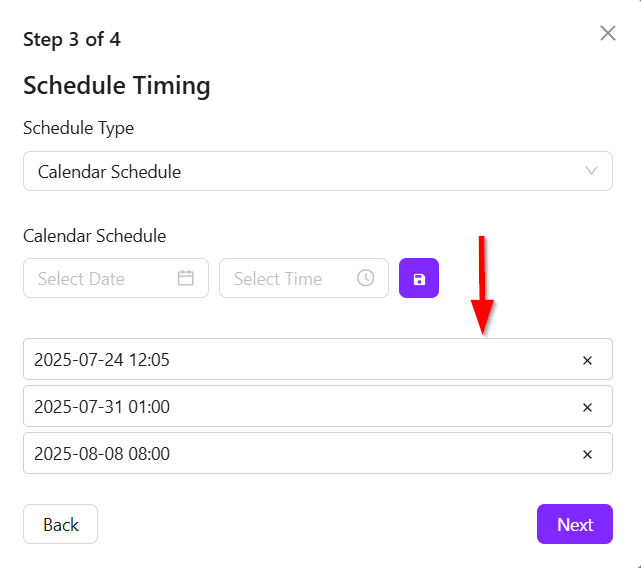Click the Calendar Schedule section label
Screen dimensions: 641x568
pyautogui.click(x=94, y=236)
